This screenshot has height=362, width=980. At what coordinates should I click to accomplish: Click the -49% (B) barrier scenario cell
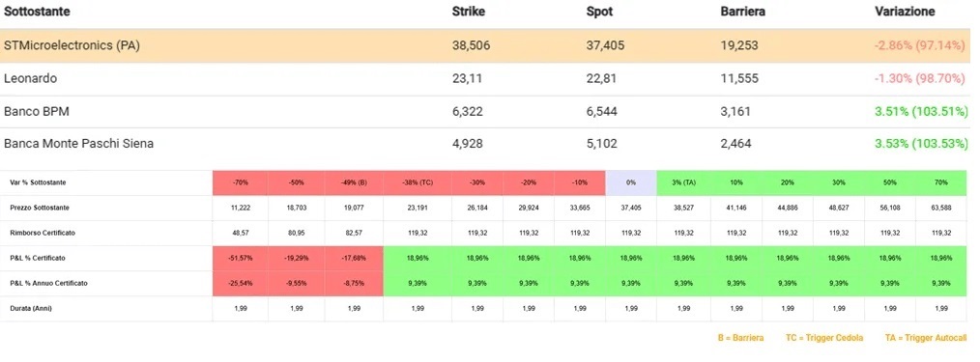click(x=354, y=182)
